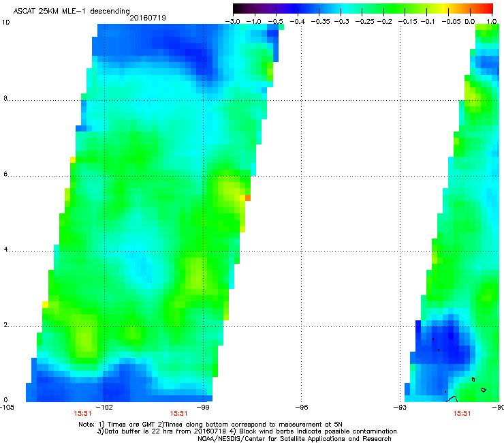Viewport: 504px width, 443px height.
Task: Click the longitude axis label '-105'
Action: click(x=7, y=408)
